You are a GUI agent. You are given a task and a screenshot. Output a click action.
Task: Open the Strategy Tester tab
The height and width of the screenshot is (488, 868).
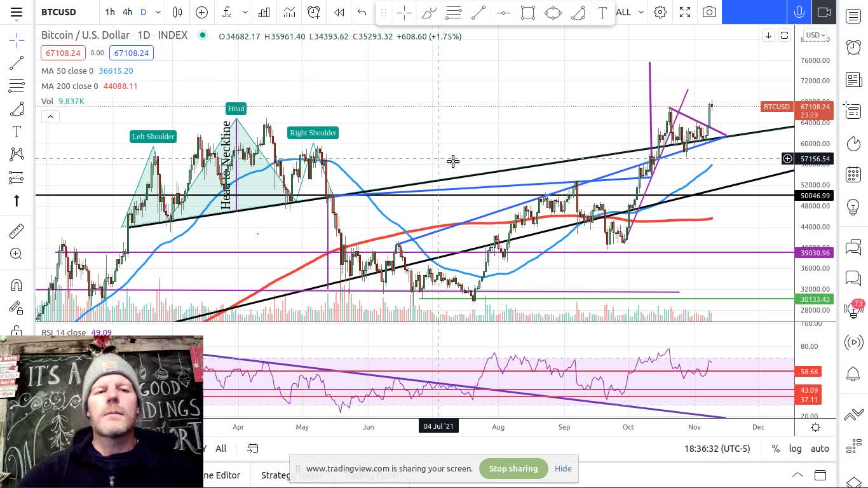(292, 475)
